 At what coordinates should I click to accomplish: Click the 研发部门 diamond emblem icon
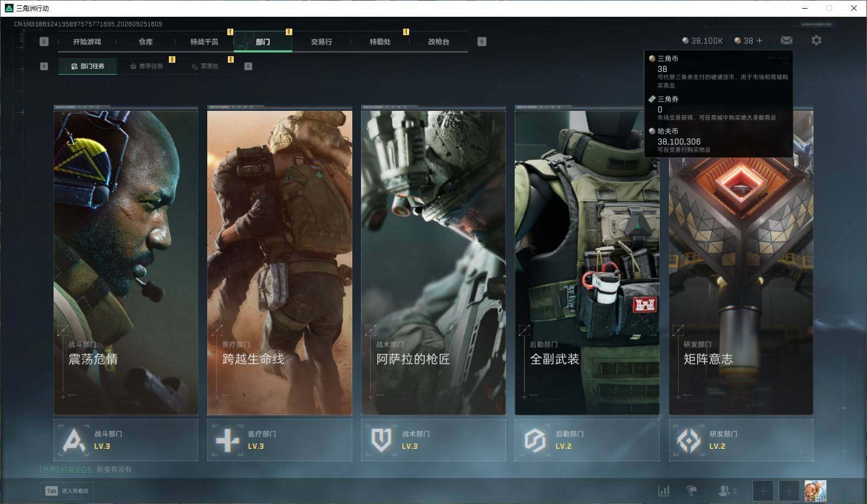coord(689,440)
